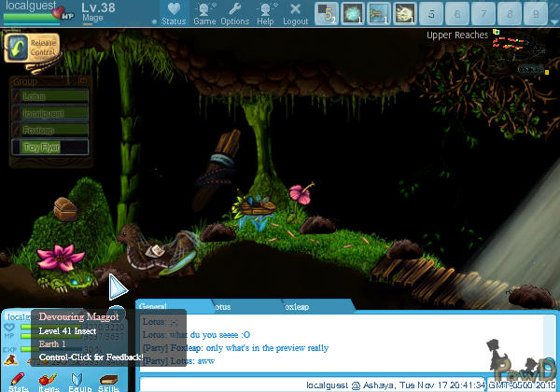
Task: Click the brown serpent creature with net
Action: 157,250
